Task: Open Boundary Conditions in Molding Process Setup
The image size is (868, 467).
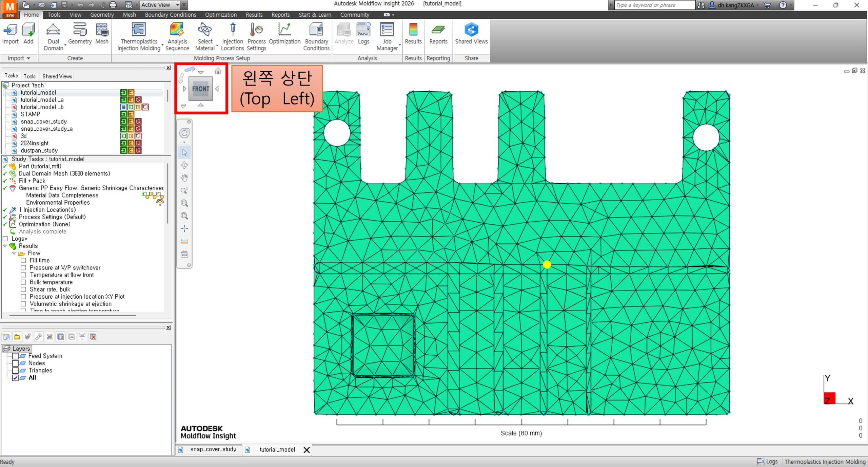Action: (x=316, y=30)
